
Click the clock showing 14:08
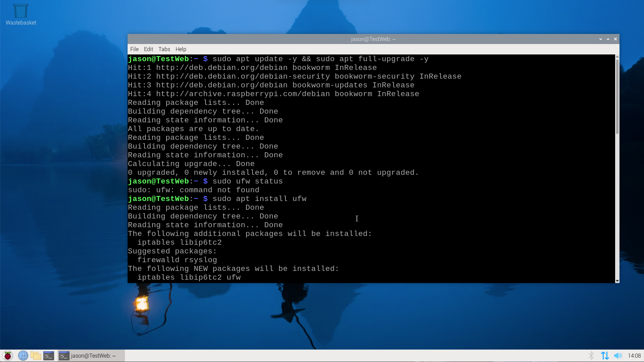click(634, 356)
